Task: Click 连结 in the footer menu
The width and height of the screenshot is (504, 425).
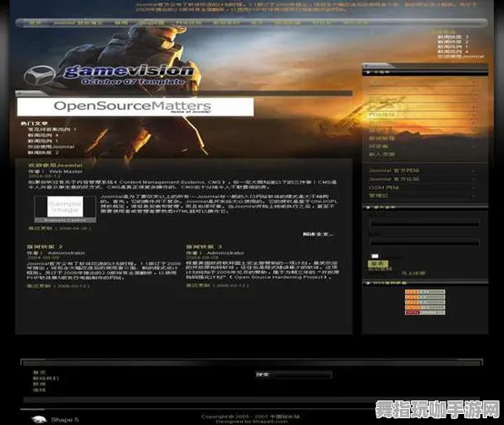Action: click(x=39, y=390)
